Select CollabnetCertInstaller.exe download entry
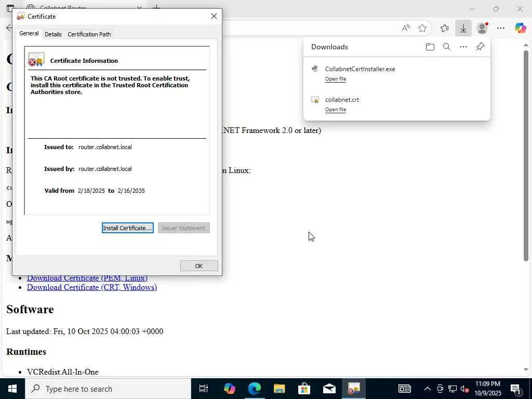 point(396,74)
